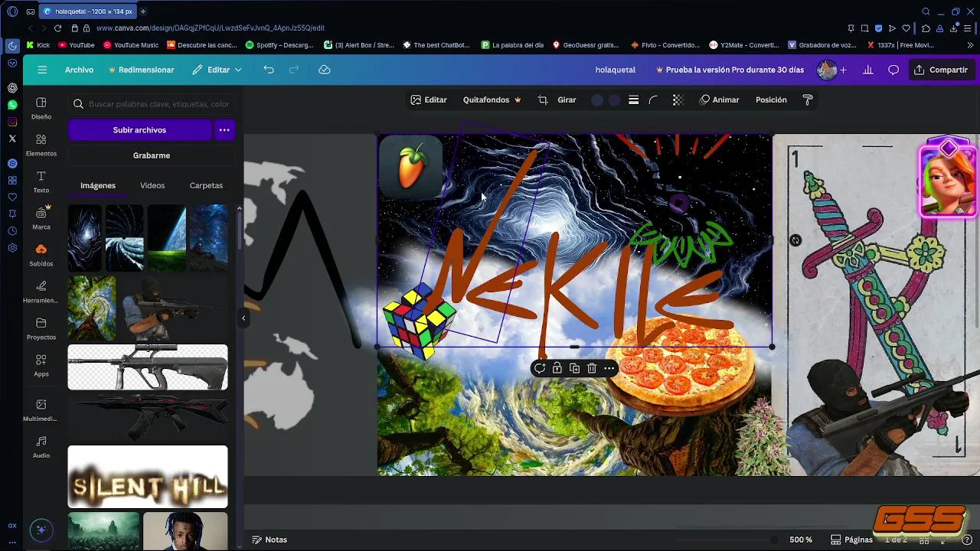The image size is (980, 551).
Task: Open the Subidos uploads panel
Action: tap(41, 255)
